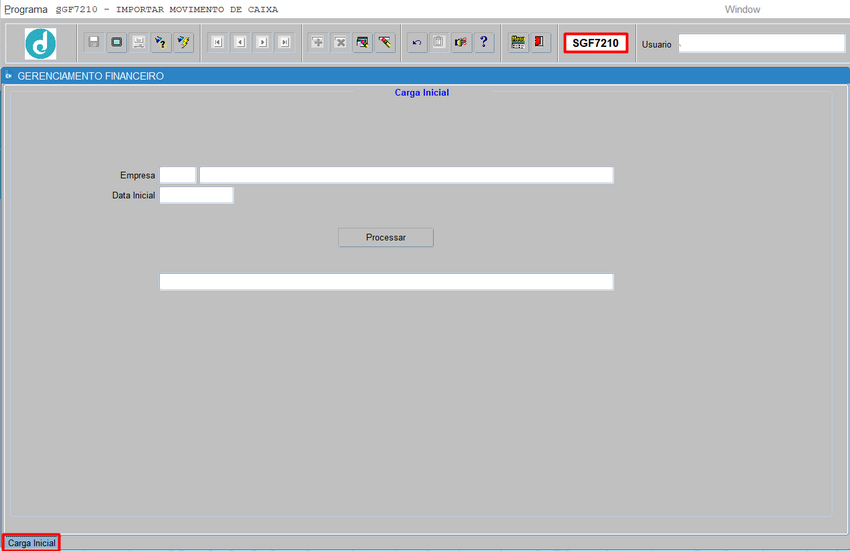
Task: Go to the next record icon
Action: pyautogui.click(x=263, y=42)
